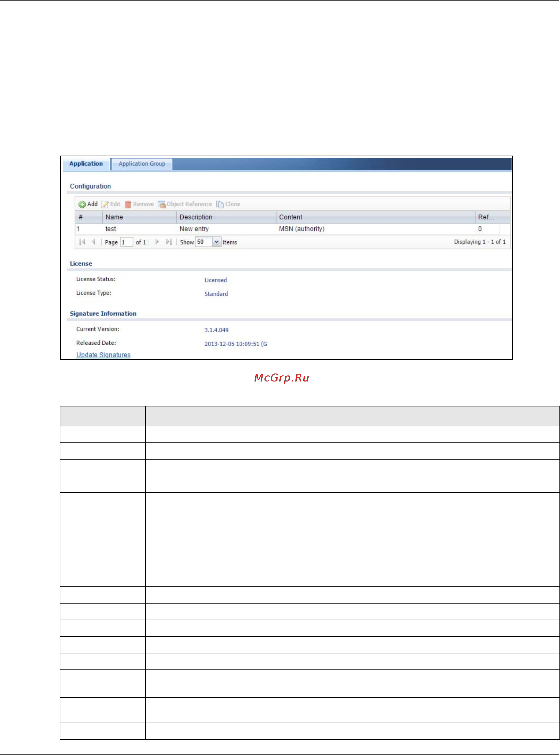Sort by the Description column header
The width and height of the screenshot is (560, 755).
[x=226, y=217]
